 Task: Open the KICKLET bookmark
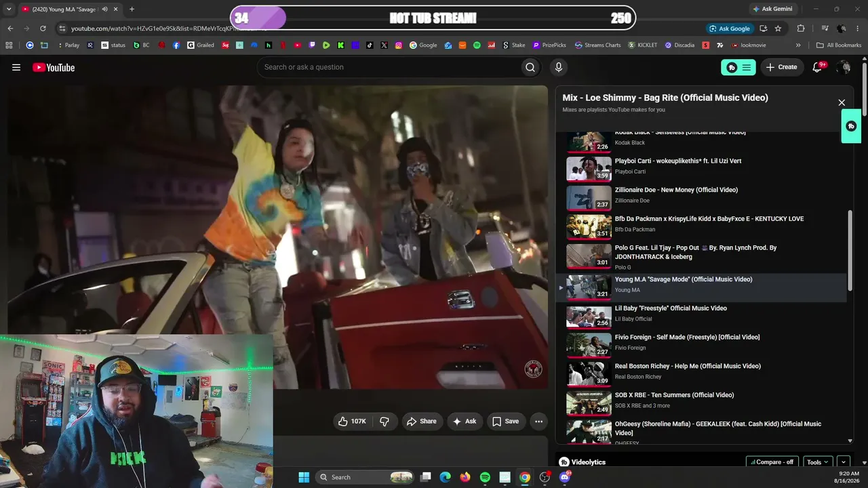pyautogui.click(x=642, y=45)
